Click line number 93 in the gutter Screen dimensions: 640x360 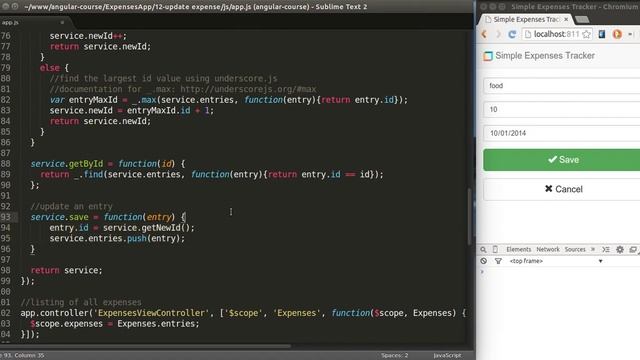6,217
